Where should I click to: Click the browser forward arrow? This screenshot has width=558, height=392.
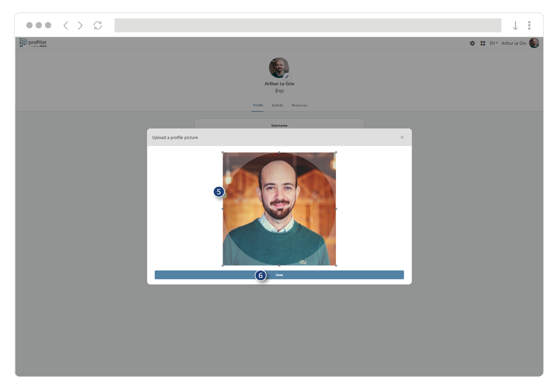coord(80,25)
